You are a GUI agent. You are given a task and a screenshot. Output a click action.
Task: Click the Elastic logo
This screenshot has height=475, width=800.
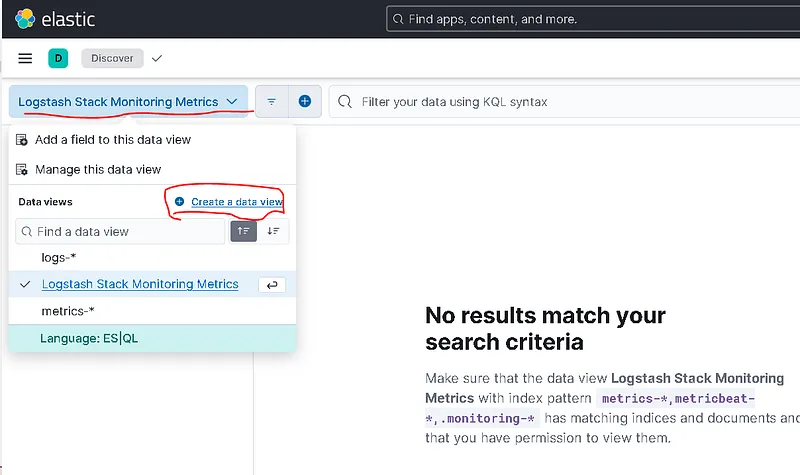pyautogui.click(x=55, y=19)
